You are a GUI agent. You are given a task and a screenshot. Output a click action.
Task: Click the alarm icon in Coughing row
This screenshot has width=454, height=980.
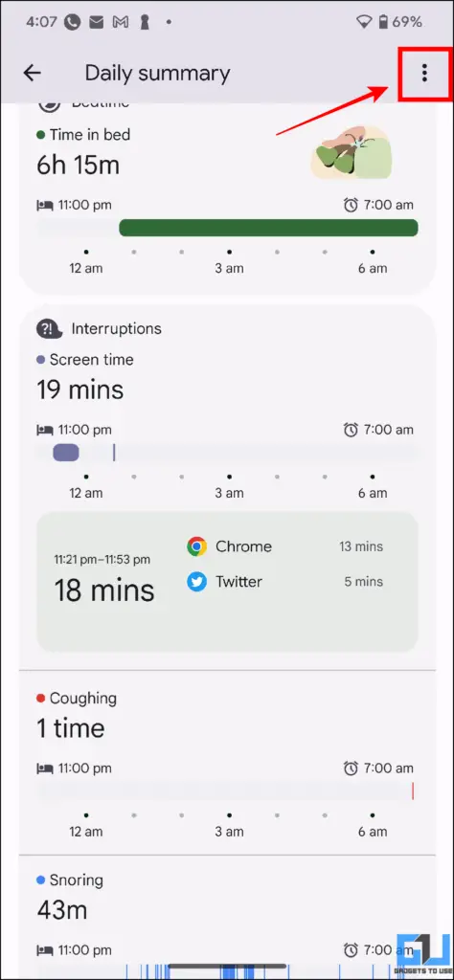[351, 768]
